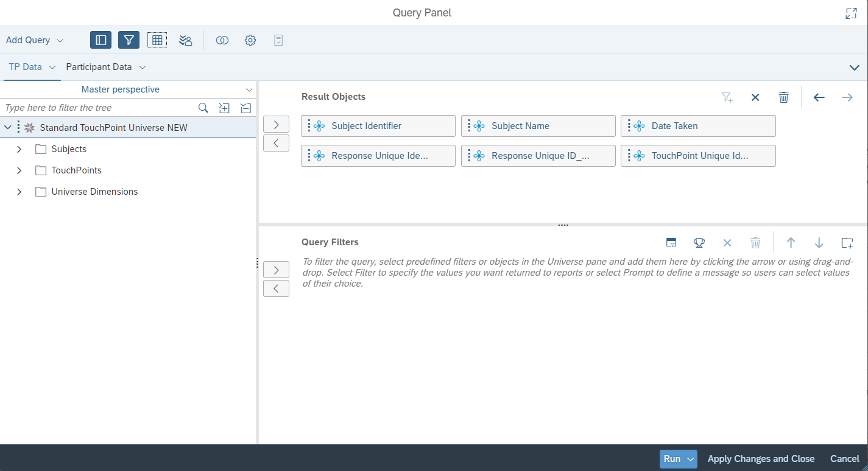
Task: Click the expand all tree icon
Action: tap(224, 108)
